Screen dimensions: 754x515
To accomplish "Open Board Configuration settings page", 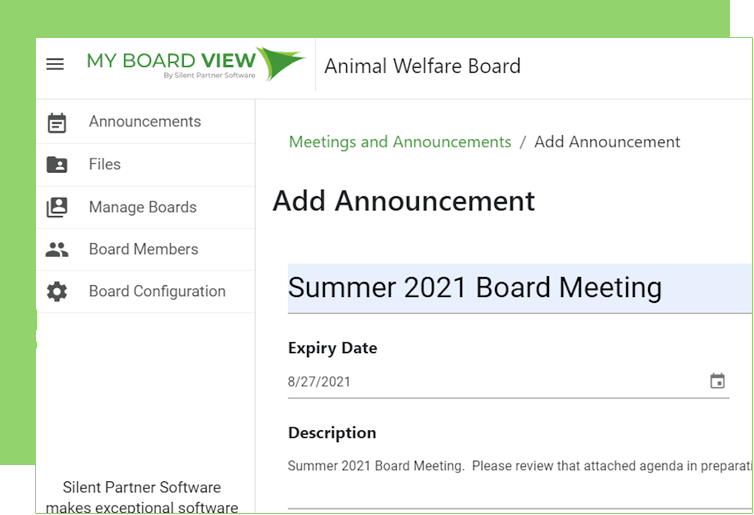I will [157, 292].
